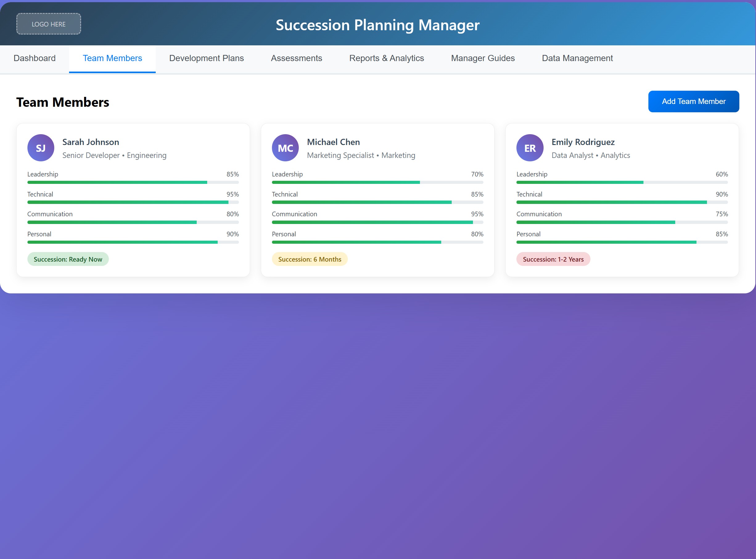Open the Development Plans section

pos(206,58)
